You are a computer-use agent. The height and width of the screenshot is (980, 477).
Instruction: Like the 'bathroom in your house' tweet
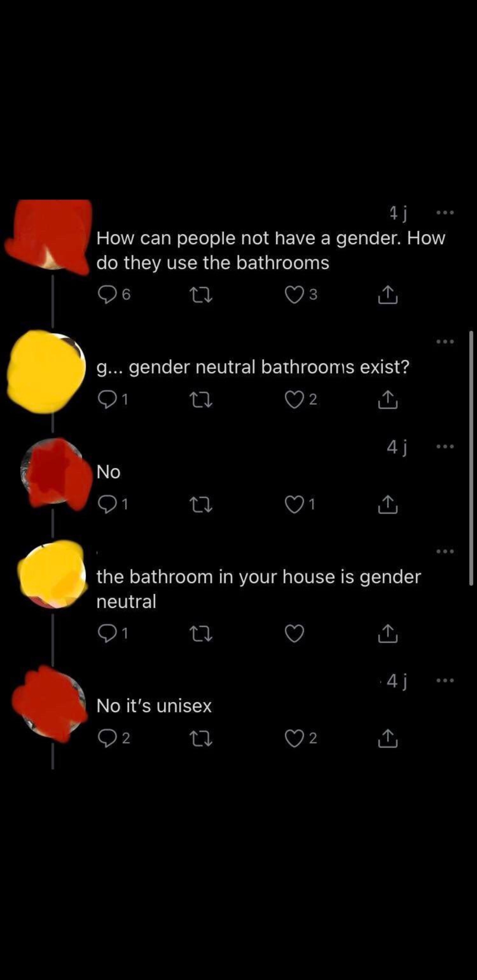(295, 633)
